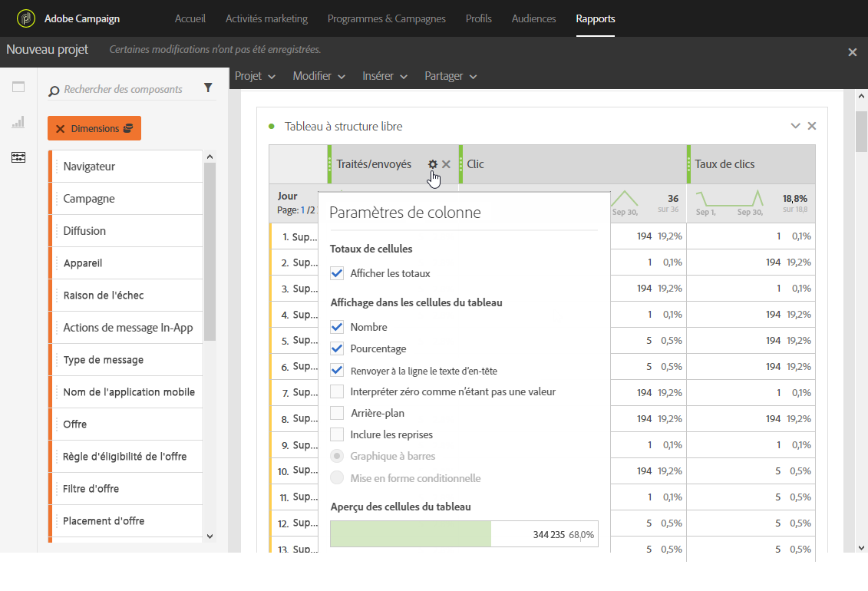Delete the Tableau à structure libre panel
Screen dimensions: 868x591
(812, 126)
